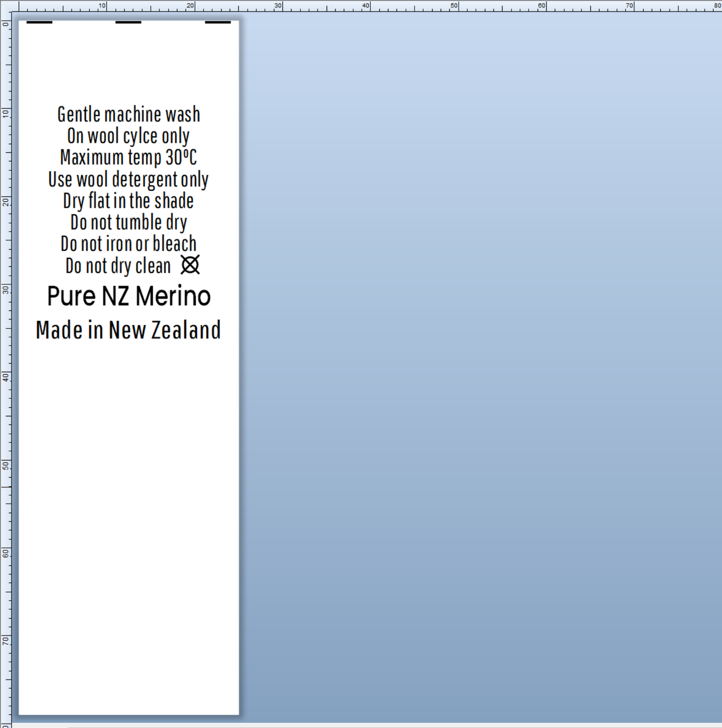722x728 pixels.
Task: Click the "Do not iron or bleach" line
Action: [x=128, y=244]
